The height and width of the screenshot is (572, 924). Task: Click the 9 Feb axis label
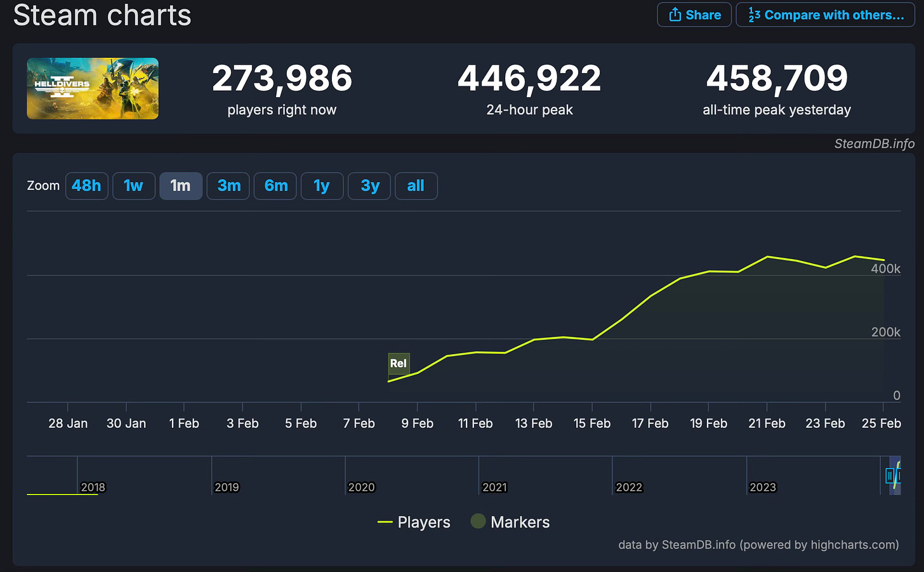click(x=418, y=423)
